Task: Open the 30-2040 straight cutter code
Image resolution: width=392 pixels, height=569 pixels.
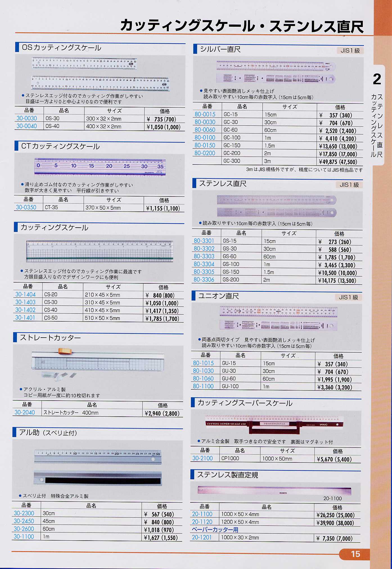Action: pyautogui.click(x=25, y=412)
